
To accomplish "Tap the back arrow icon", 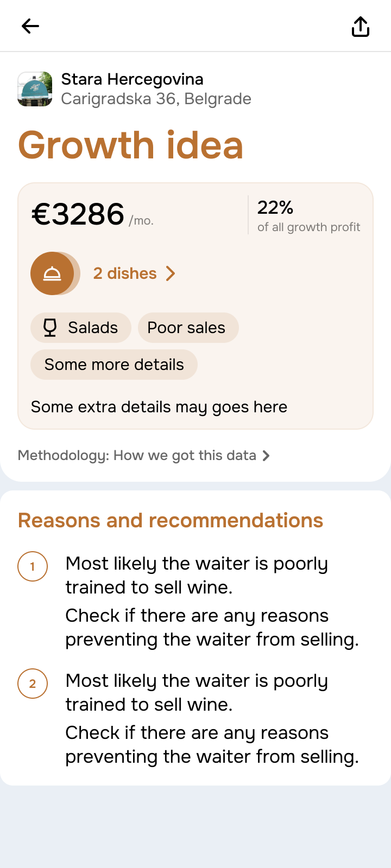I will coord(30,26).
